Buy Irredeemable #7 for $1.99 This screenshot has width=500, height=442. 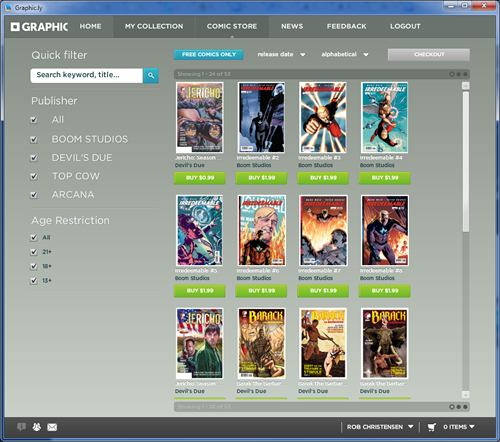[x=323, y=291]
